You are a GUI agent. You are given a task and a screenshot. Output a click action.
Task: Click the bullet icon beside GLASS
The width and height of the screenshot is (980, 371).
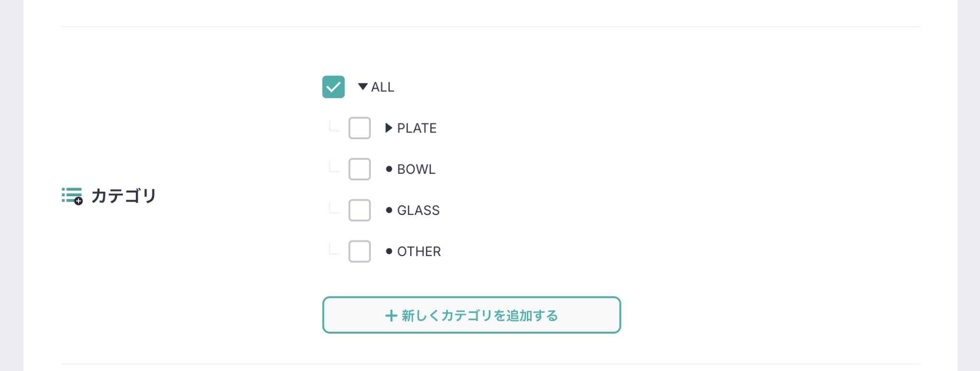[389, 210]
